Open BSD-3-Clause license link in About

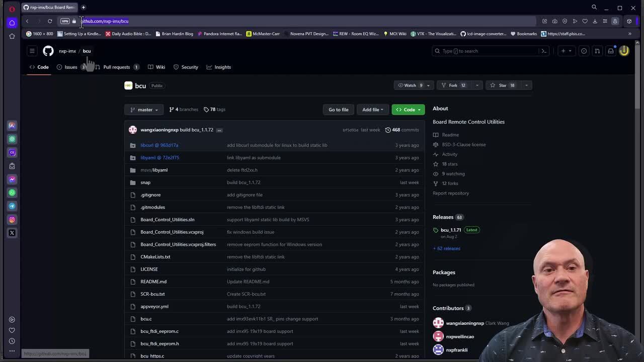tap(464, 145)
